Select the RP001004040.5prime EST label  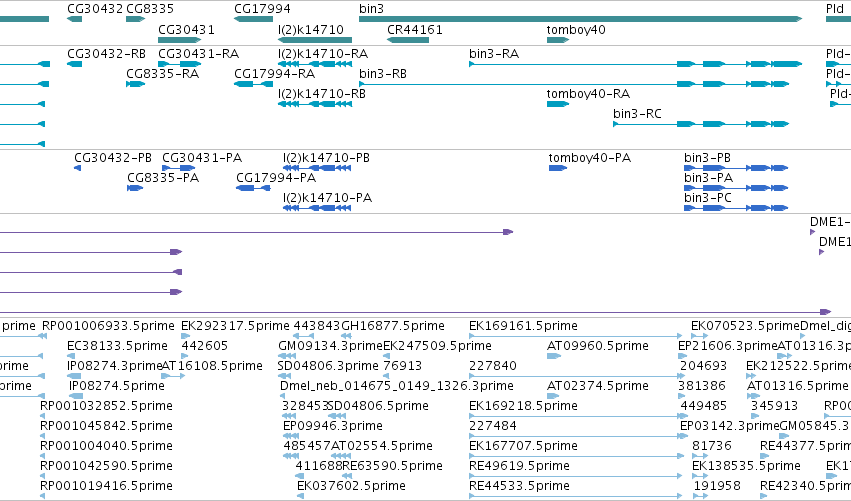point(106,446)
